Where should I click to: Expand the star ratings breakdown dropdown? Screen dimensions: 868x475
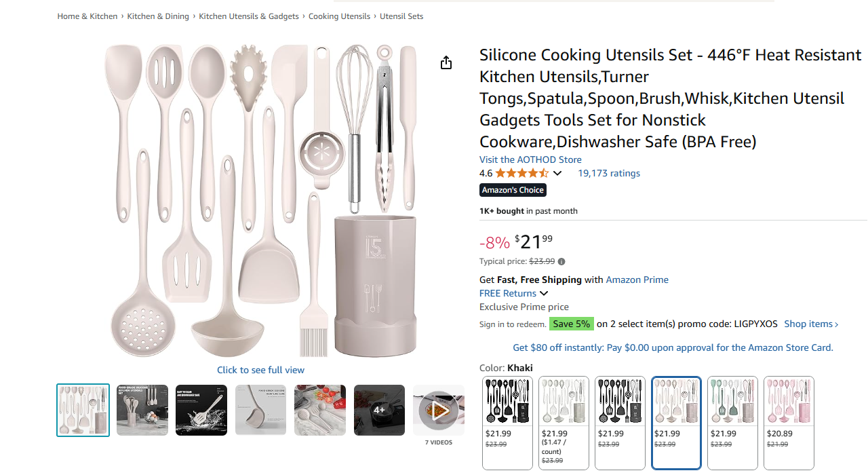tap(558, 173)
